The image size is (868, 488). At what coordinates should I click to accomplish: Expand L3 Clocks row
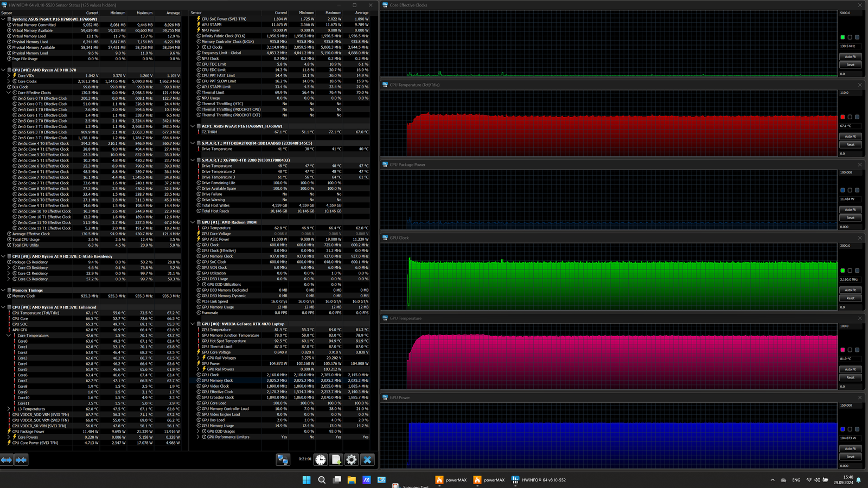[x=198, y=47]
